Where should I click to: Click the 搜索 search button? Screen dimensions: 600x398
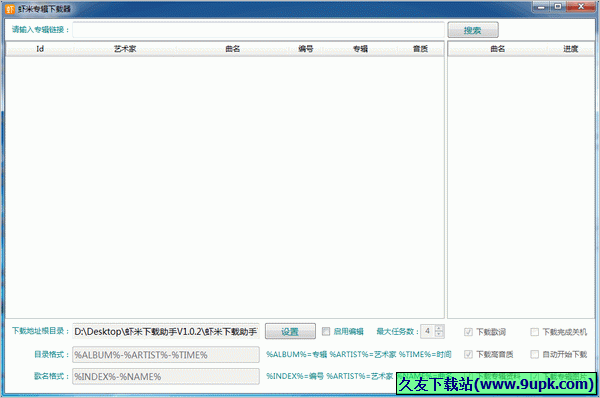[x=473, y=30]
